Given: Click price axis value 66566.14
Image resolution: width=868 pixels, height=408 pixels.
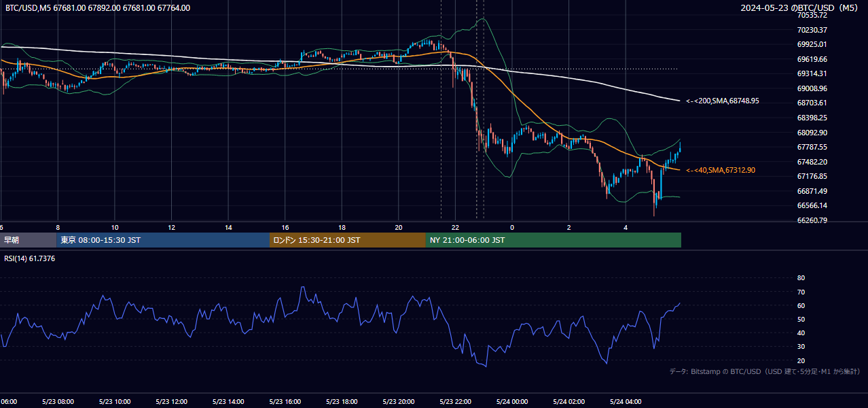Looking at the screenshot, I should [x=812, y=205].
